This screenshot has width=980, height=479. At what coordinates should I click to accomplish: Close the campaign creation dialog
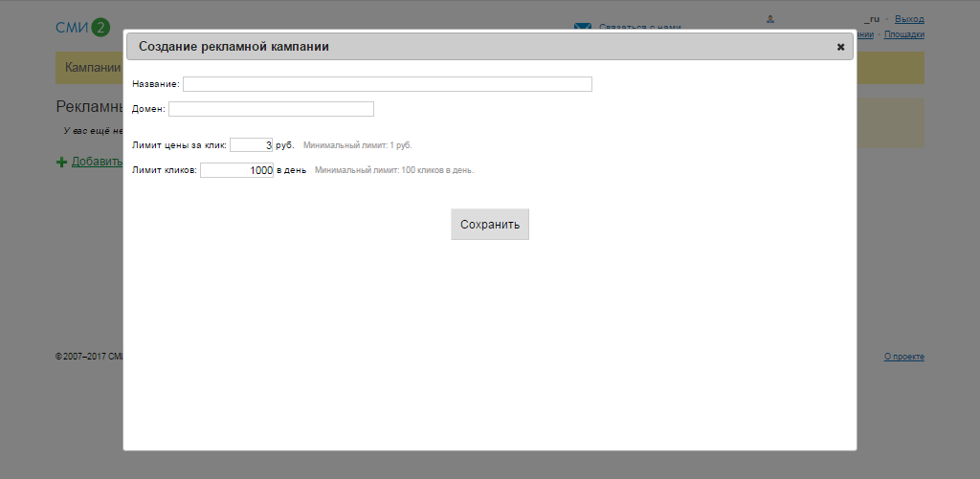840,47
